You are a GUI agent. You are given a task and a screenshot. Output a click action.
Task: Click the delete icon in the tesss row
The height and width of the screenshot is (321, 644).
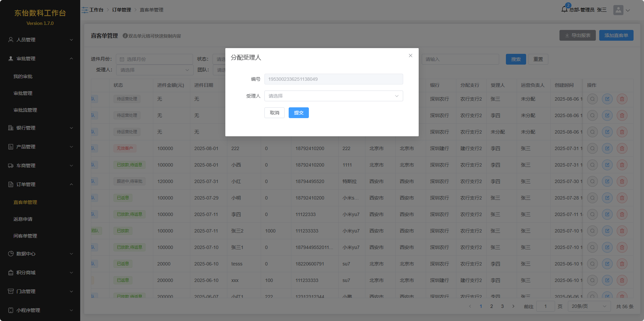(x=622, y=264)
